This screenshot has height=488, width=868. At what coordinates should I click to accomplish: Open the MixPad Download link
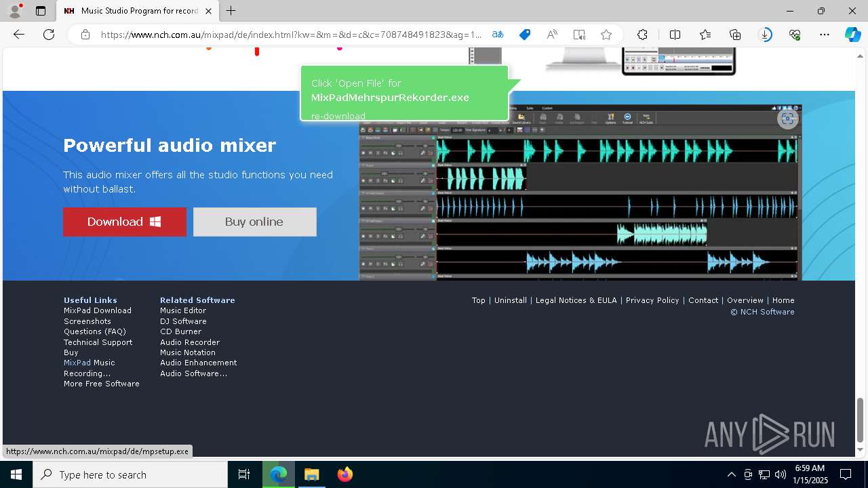98,310
